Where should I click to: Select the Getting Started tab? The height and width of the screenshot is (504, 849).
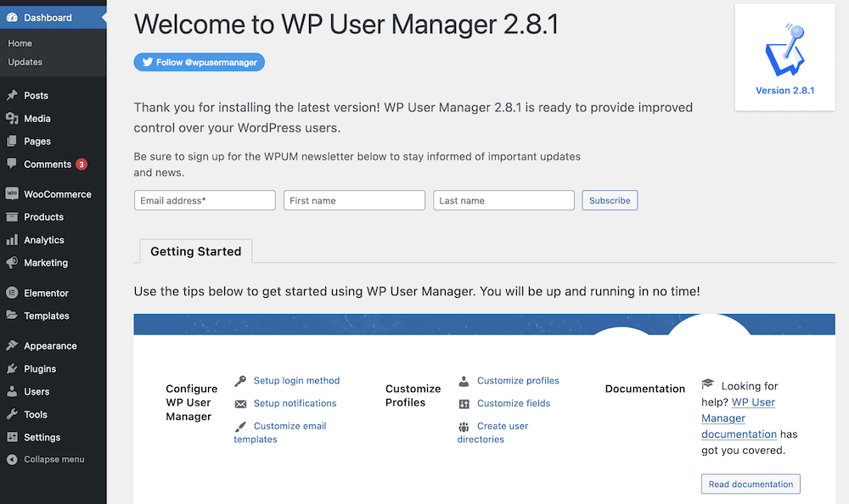196,251
